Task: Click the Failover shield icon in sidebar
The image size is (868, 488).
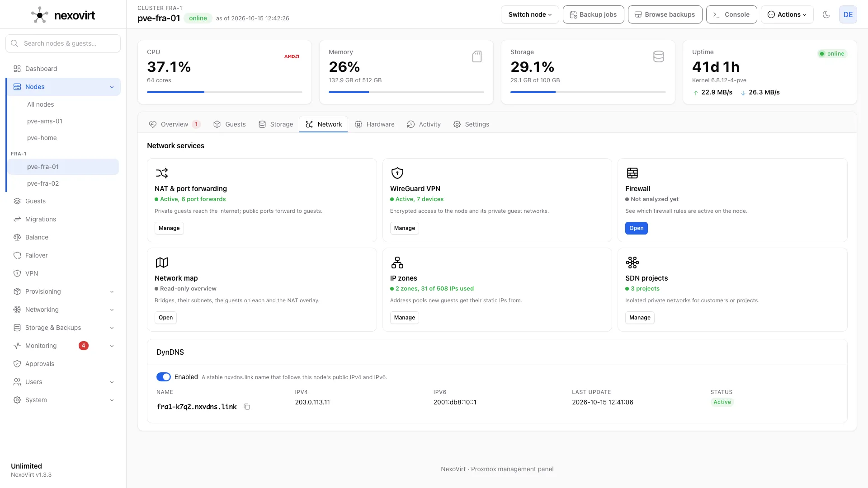Action: click(x=17, y=255)
